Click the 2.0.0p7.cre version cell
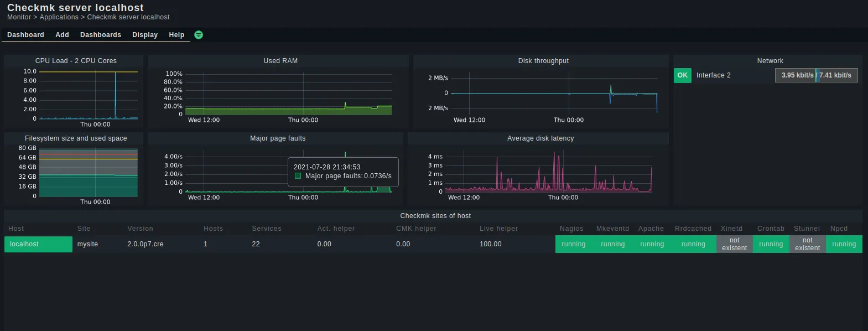This screenshot has height=331, width=868. [x=145, y=244]
